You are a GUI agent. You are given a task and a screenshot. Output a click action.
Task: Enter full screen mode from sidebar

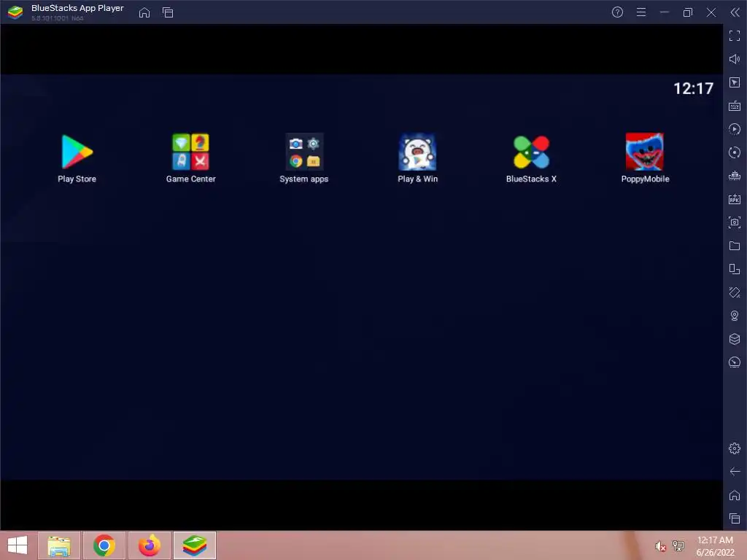click(x=735, y=36)
